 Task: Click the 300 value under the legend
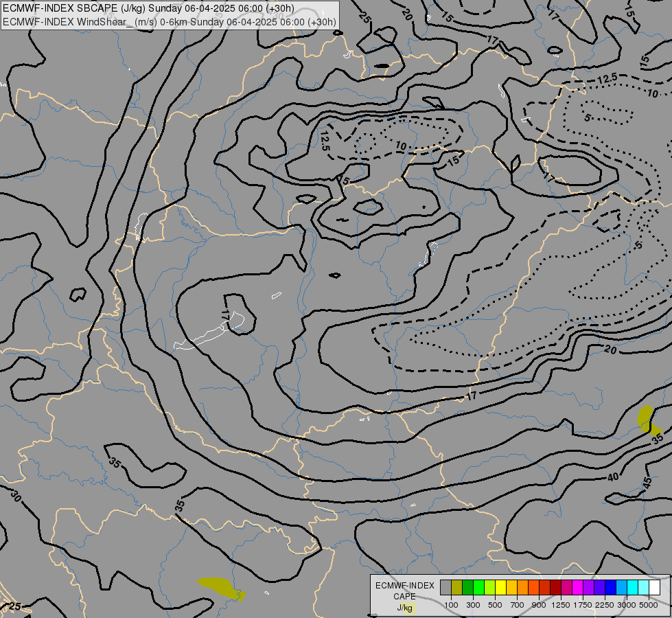[x=473, y=605]
